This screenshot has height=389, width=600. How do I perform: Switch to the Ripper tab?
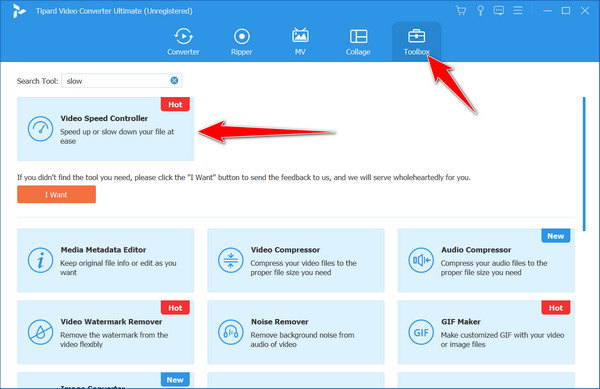pos(241,42)
